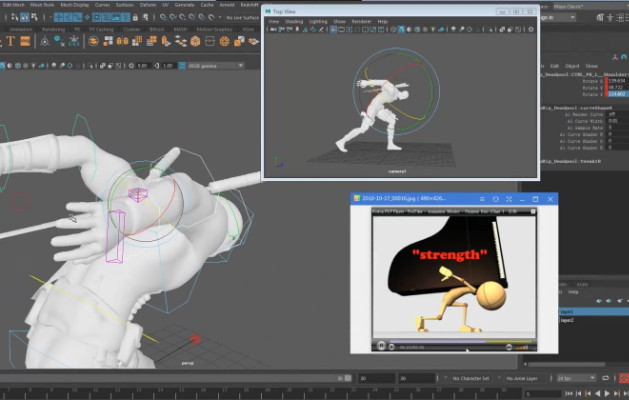The height and width of the screenshot is (400, 629).
Task: Switch to the Motion Graphics shelf tab
Action: [214, 29]
